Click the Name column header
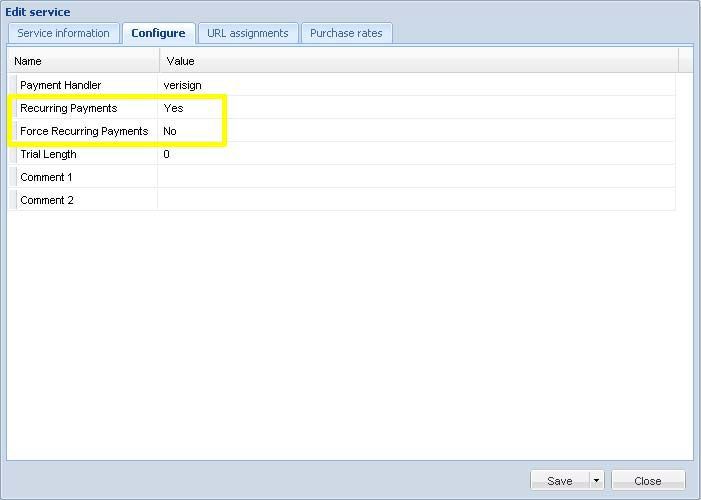701x500 pixels. [x=84, y=61]
